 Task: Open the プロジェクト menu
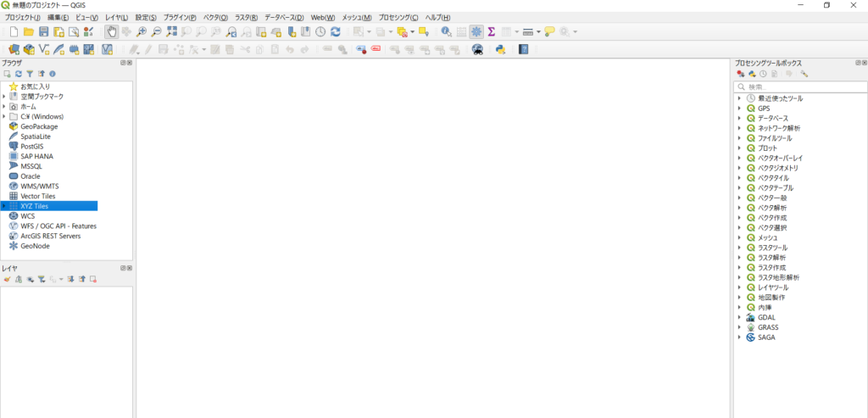click(x=22, y=18)
